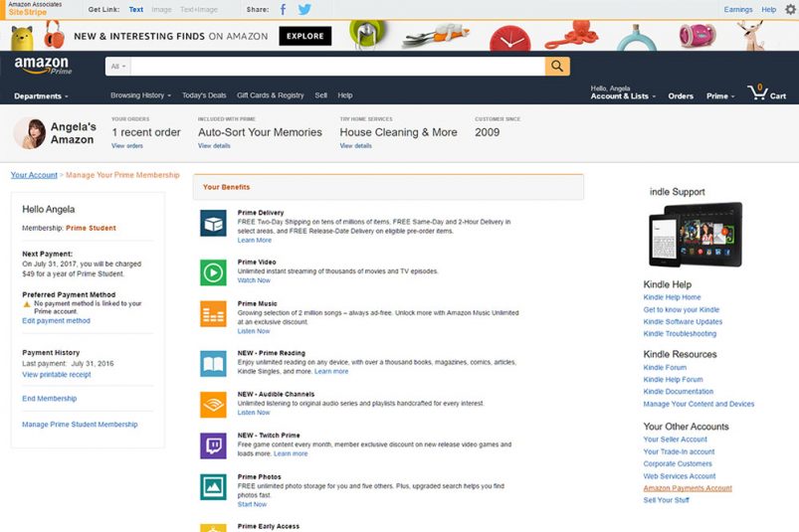Open Gift Cards & Registry
Image resolution: width=799 pixels, height=532 pixels.
(270, 95)
